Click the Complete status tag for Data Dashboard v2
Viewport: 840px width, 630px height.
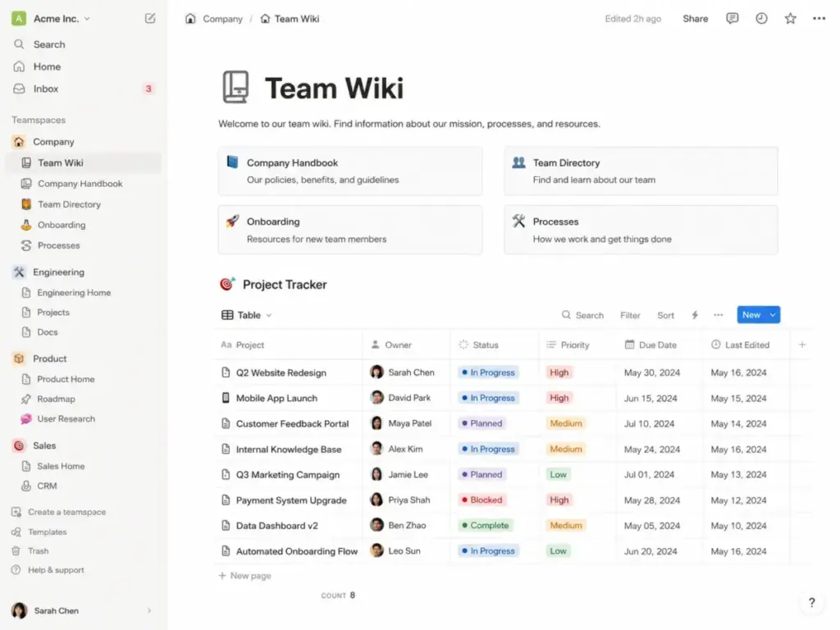point(486,526)
